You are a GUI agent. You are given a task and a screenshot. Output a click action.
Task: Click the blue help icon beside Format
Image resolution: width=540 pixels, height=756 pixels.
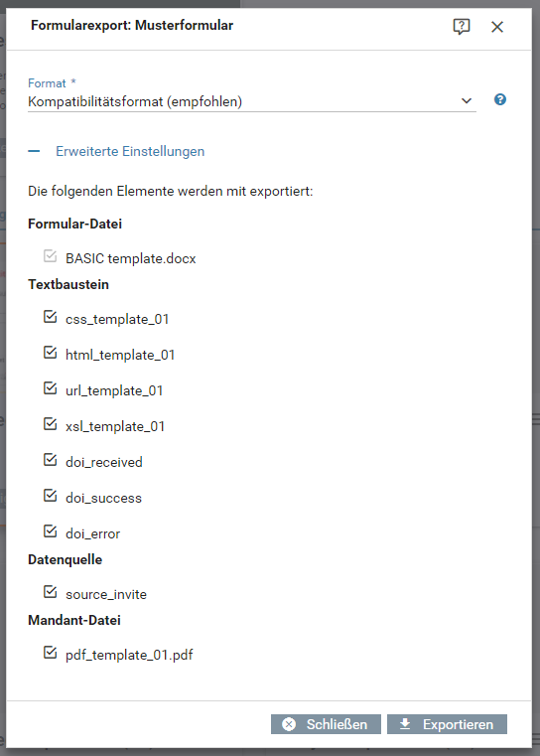(500, 99)
